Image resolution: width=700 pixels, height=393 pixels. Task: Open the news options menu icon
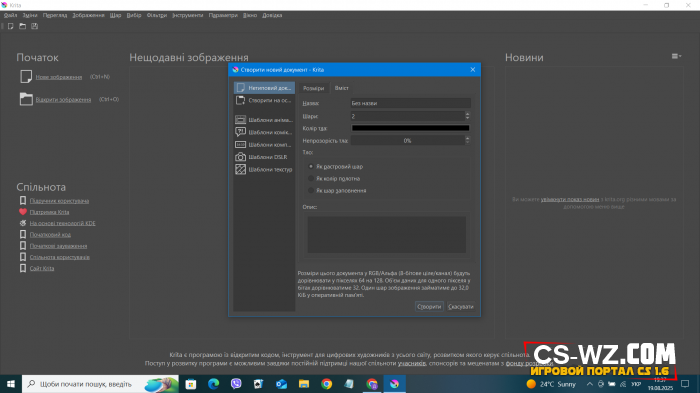(x=676, y=56)
